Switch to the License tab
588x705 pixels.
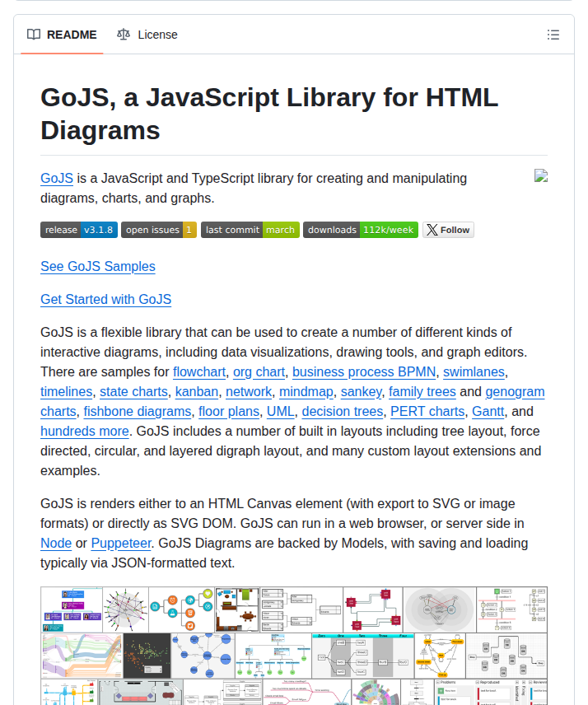point(147,35)
